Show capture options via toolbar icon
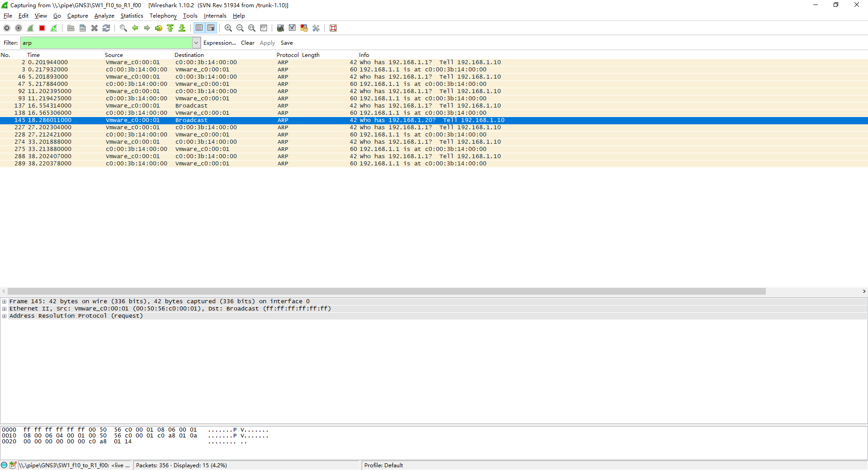Screen dimensions: 868x470 click(19, 28)
